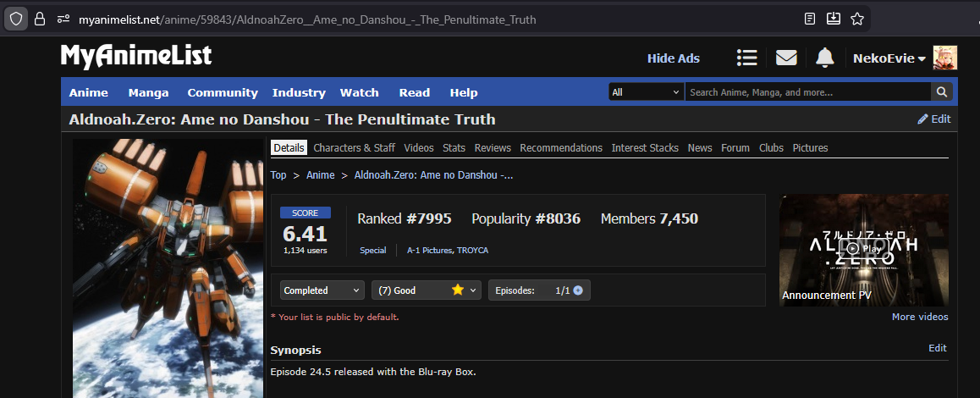The width and height of the screenshot is (980, 398).
Task: Switch to the News tab
Action: coord(700,147)
